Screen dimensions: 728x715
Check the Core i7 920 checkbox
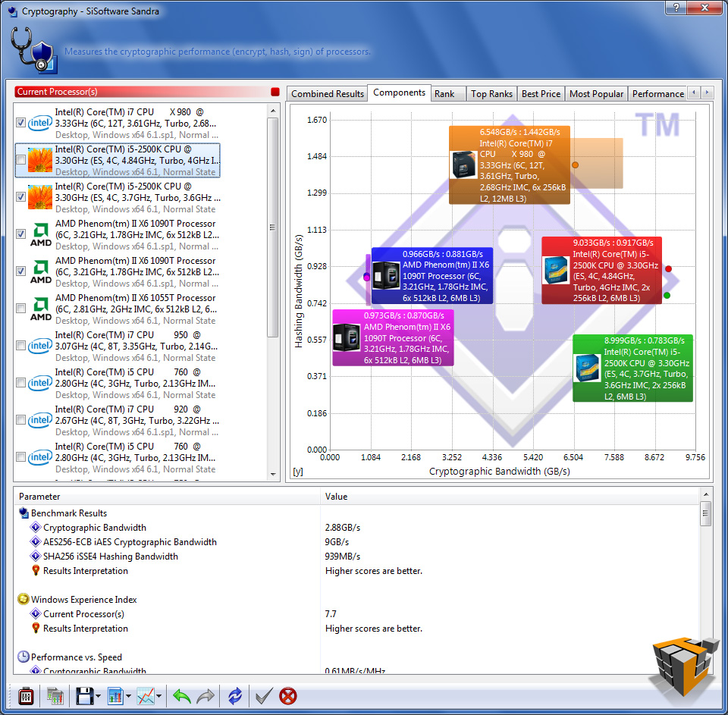[x=21, y=420]
